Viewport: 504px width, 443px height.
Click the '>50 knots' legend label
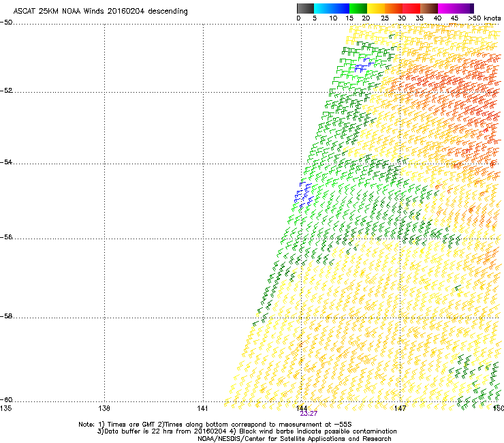484,18
